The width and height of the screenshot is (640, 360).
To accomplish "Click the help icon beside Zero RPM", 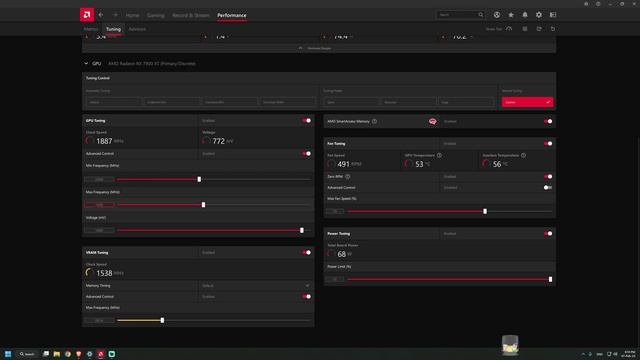I will point(348,176).
